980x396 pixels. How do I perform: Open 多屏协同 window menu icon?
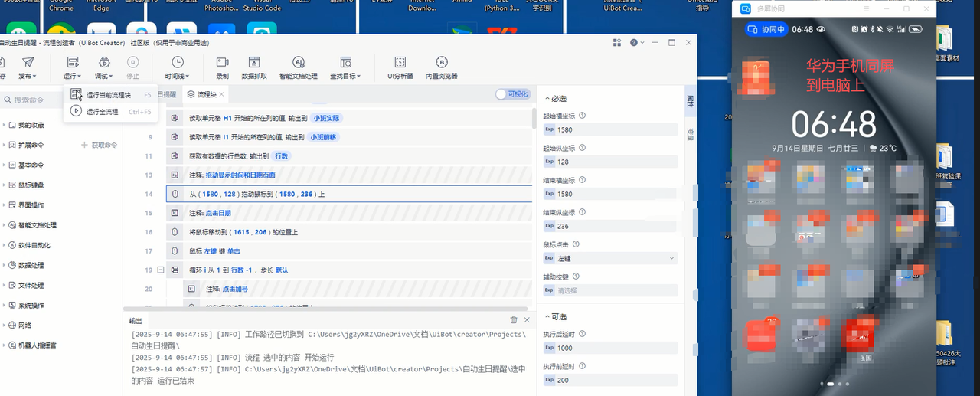(867, 9)
